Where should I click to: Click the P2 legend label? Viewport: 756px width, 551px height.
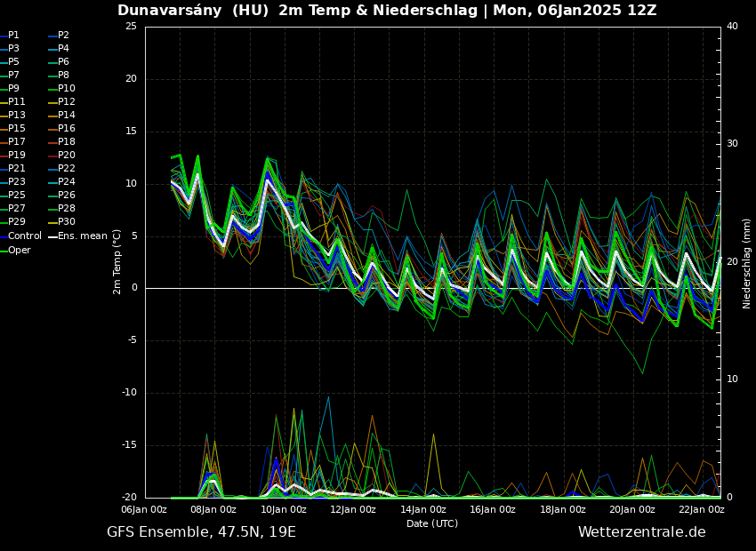(63, 36)
